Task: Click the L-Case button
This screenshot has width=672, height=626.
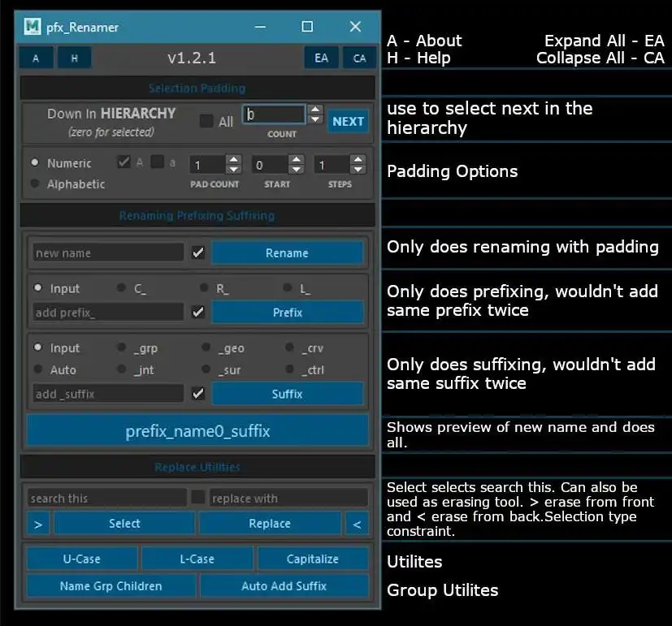Action: [x=197, y=559]
